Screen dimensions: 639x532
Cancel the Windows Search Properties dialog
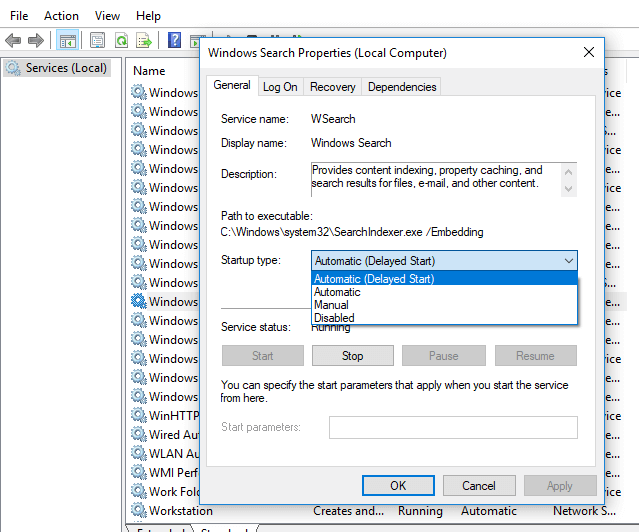(479, 486)
